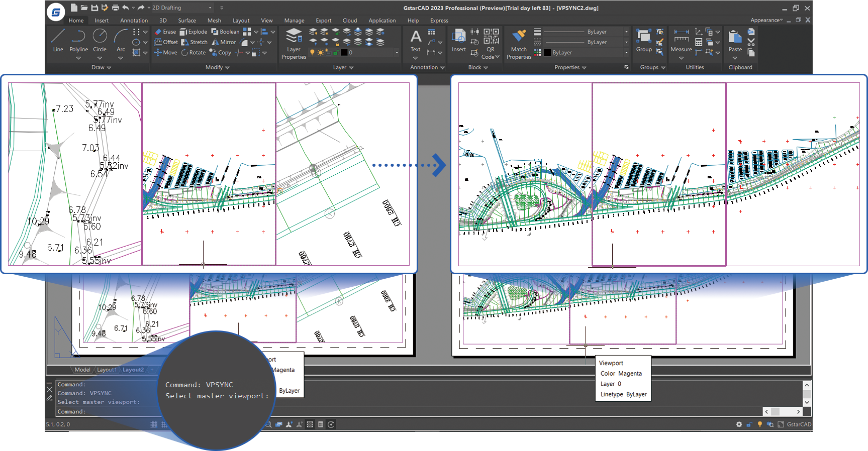Select the Line drawing tool
Screen dimensions: 868x451
[58, 40]
